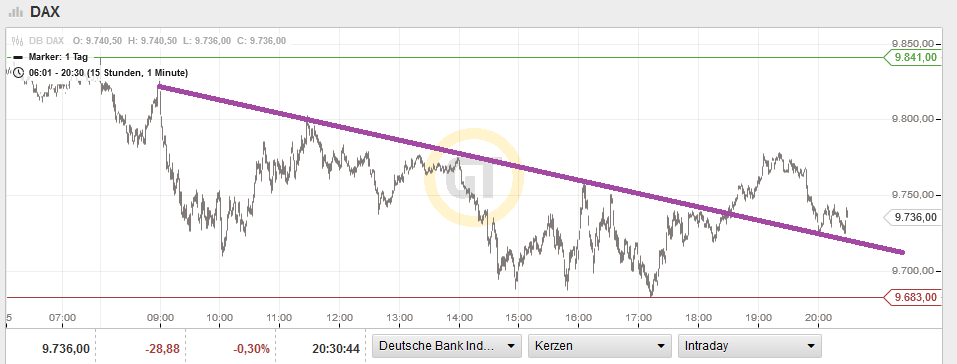
Task: Click the "DB DAX" legend label
Action: [46, 42]
